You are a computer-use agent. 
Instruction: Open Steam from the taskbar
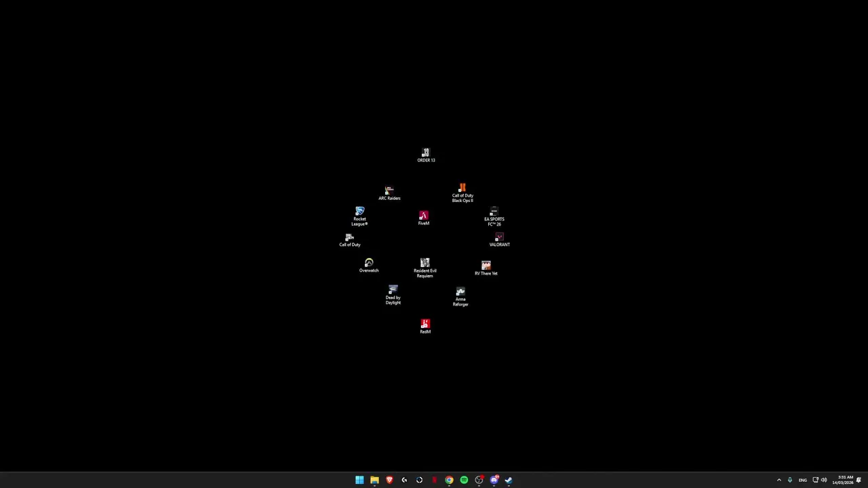(x=509, y=480)
